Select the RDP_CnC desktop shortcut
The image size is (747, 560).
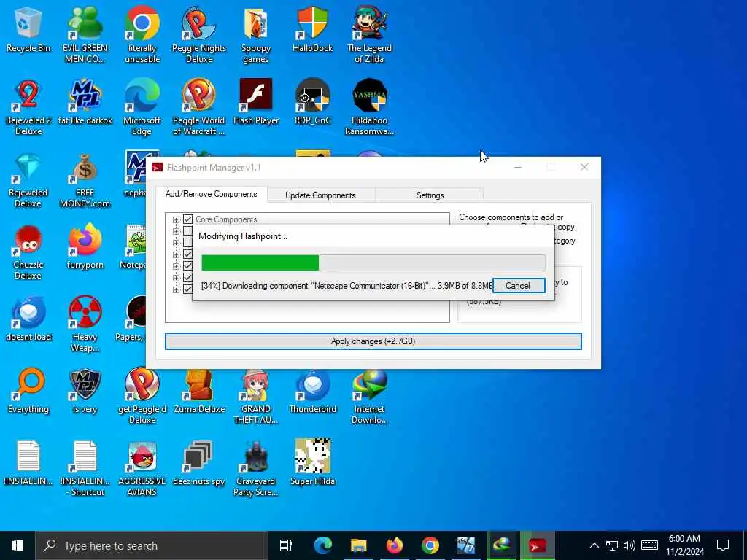click(x=312, y=102)
